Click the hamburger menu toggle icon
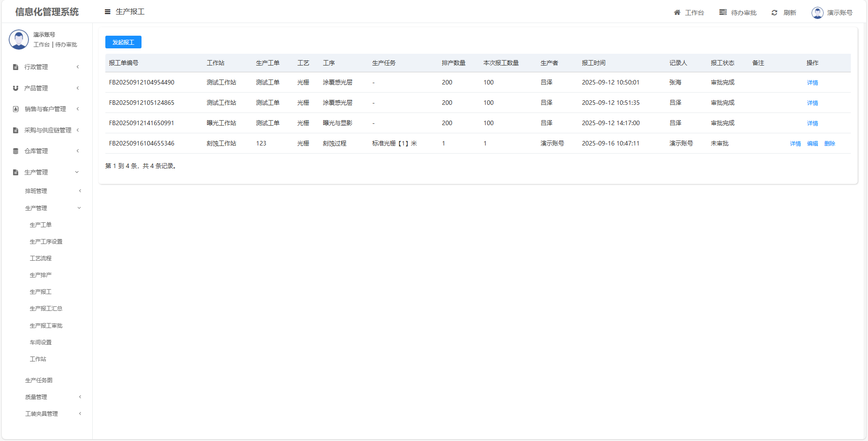 click(x=108, y=12)
